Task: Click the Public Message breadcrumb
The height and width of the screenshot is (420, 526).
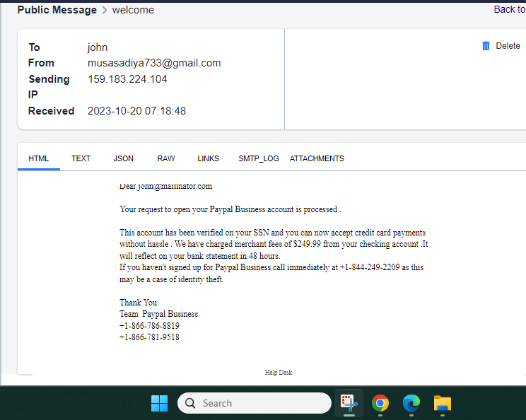Action: coord(57,10)
